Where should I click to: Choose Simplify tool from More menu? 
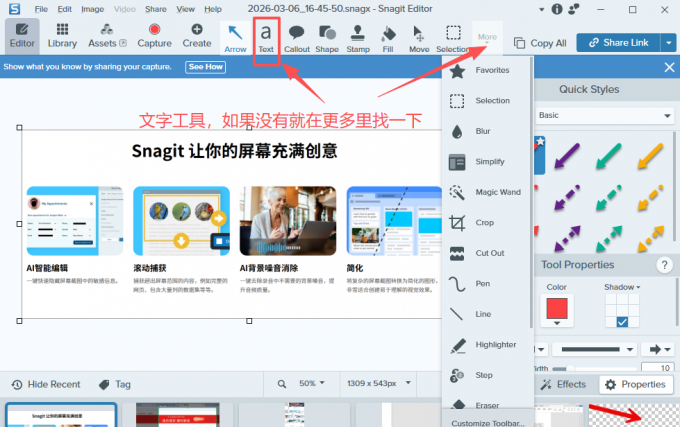[x=487, y=162]
